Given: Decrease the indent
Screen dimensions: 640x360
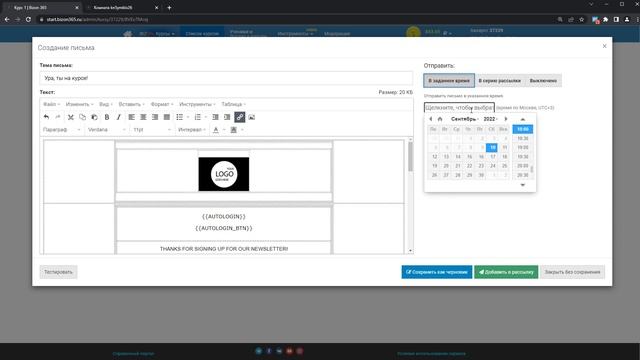Looking at the screenshot, I should pos(216,117).
